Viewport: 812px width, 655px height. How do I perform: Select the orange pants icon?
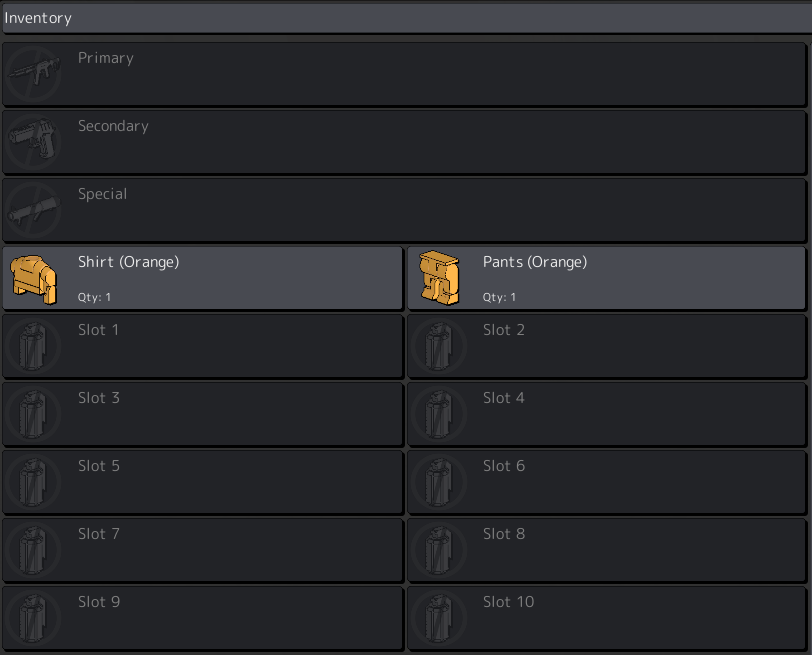pyautogui.click(x=439, y=278)
